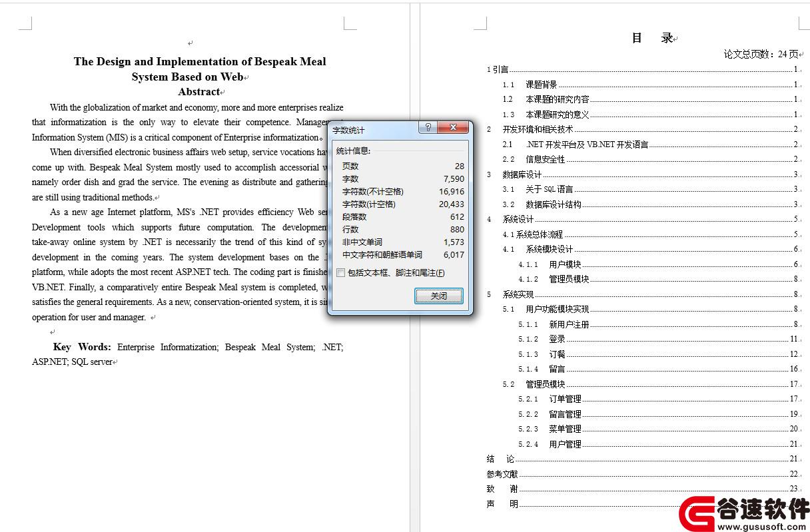Click 5.2.3 菜单管理 contents line
This screenshot has width=810, height=532.
pyautogui.click(x=659, y=429)
